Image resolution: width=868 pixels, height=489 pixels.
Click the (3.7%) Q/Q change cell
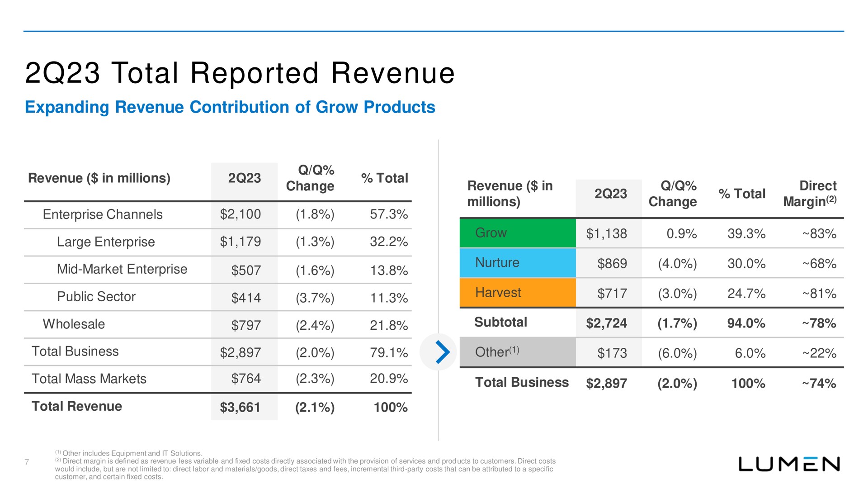coord(315,298)
